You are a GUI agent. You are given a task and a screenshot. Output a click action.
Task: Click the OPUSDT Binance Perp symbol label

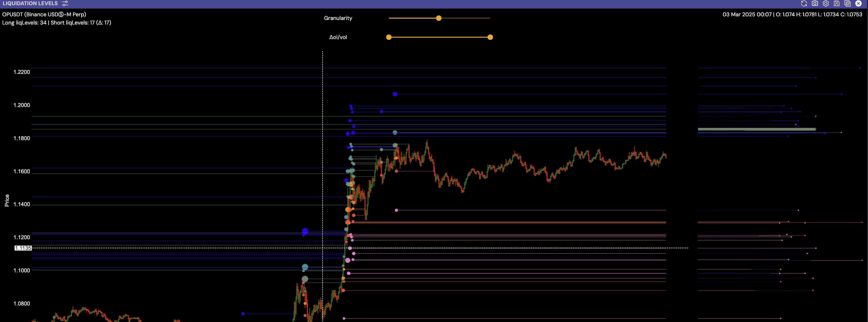(44, 15)
